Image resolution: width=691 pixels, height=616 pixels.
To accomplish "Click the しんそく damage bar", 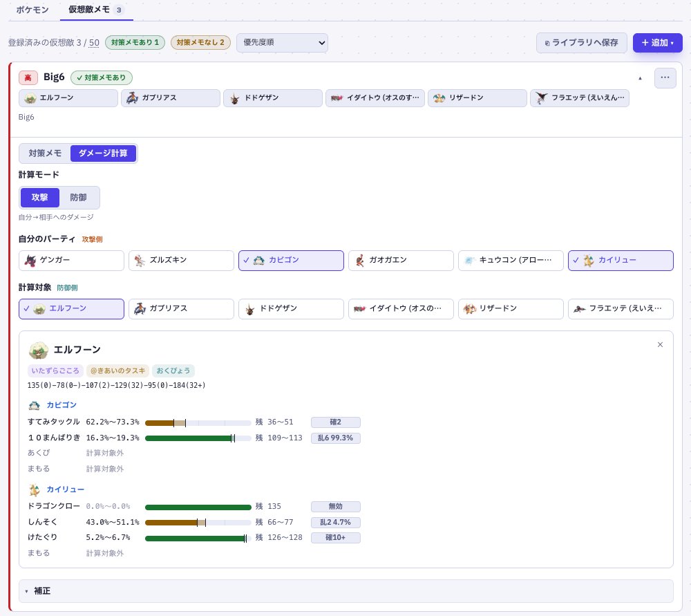I will point(198,523).
